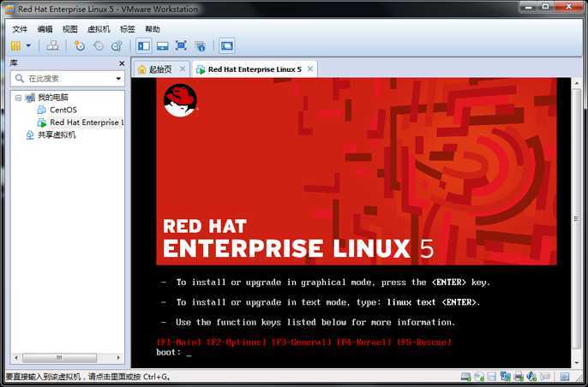Select the CentOS virtual machine

coord(63,110)
